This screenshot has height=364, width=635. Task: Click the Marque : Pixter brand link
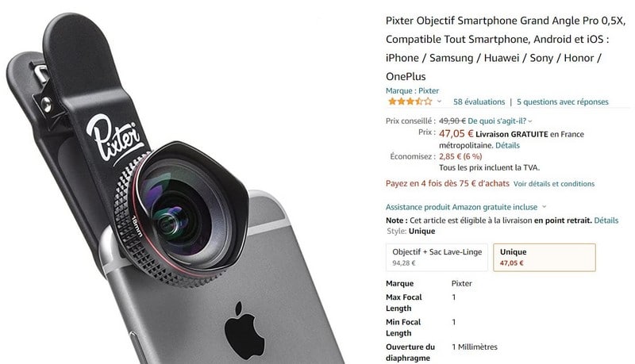(x=412, y=90)
